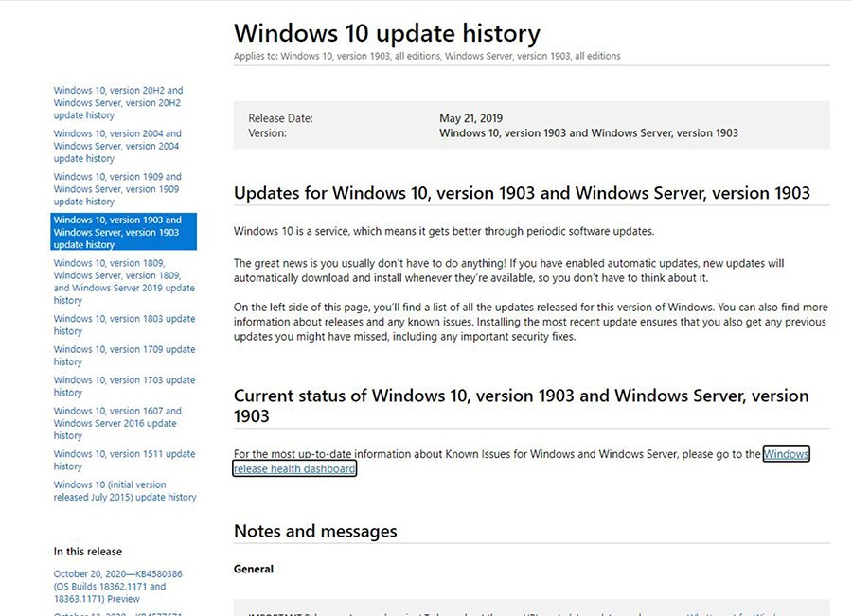Click the General subsection label
Viewport: 852px width, 616px height.
(x=253, y=570)
